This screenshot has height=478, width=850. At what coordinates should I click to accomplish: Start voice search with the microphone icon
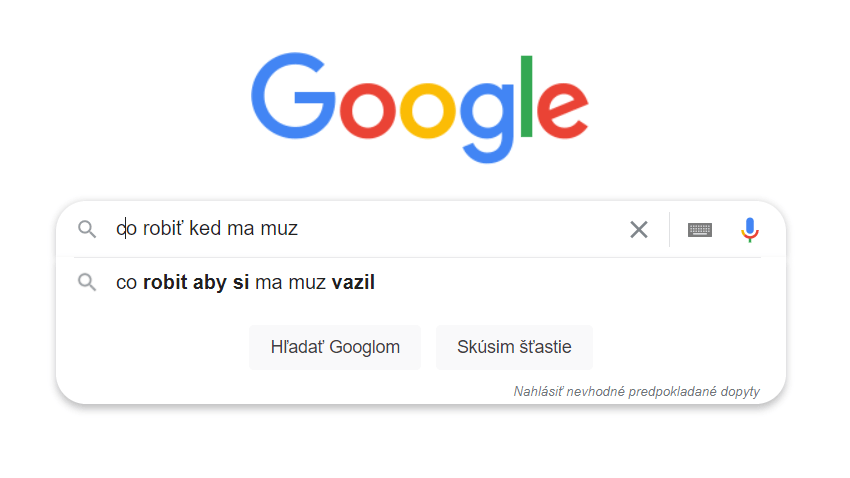pos(750,230)
